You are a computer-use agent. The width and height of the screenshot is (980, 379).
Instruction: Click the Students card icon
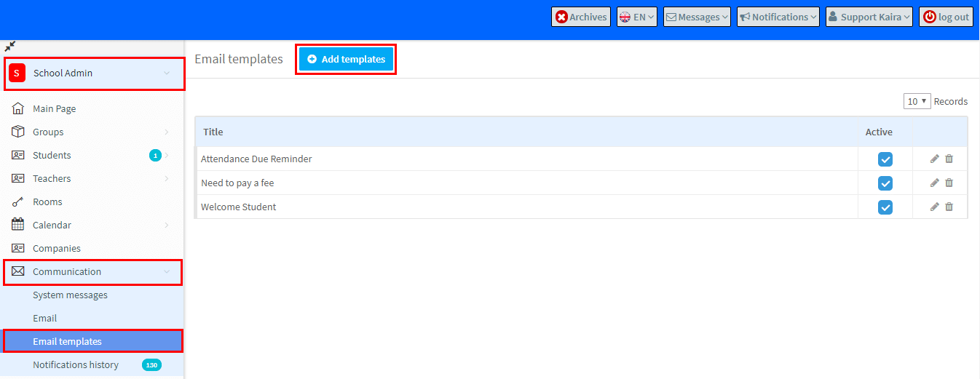click(x=18, y=155)
